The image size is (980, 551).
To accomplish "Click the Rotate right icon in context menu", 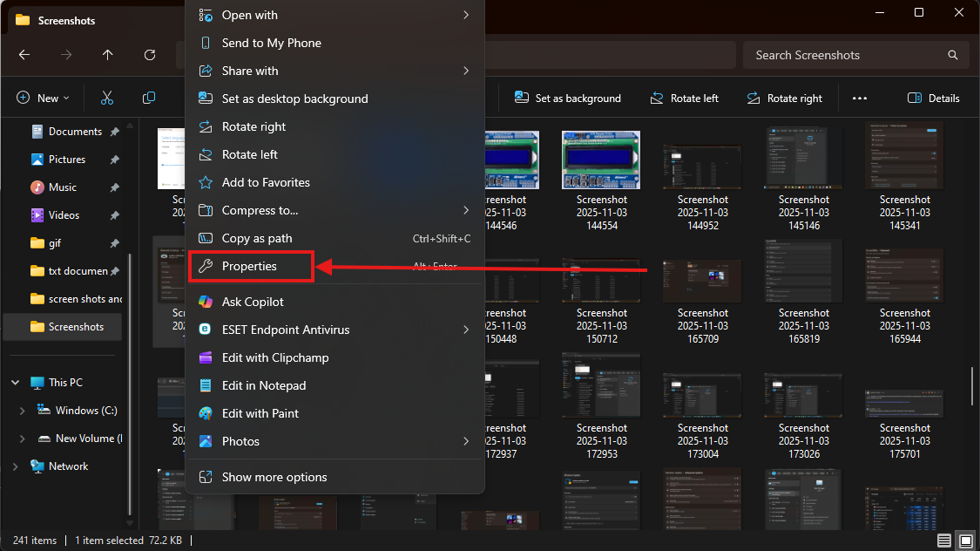I will pos(205,127).
